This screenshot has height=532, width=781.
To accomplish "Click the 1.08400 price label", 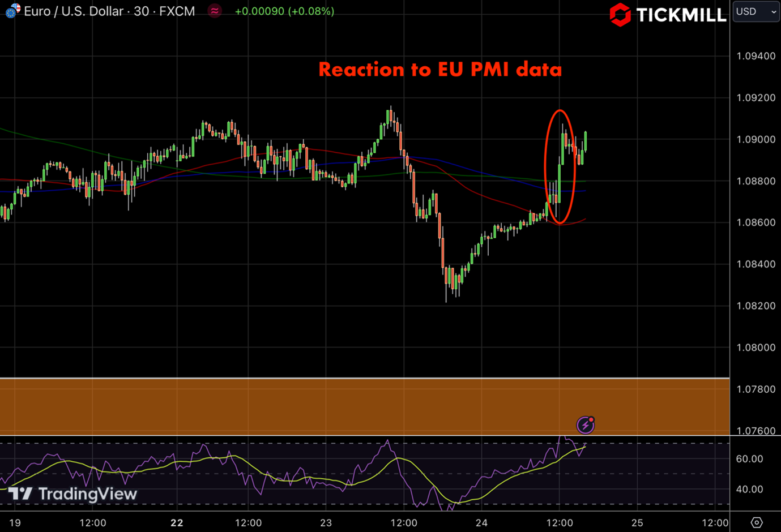I will tap(756, 264).
